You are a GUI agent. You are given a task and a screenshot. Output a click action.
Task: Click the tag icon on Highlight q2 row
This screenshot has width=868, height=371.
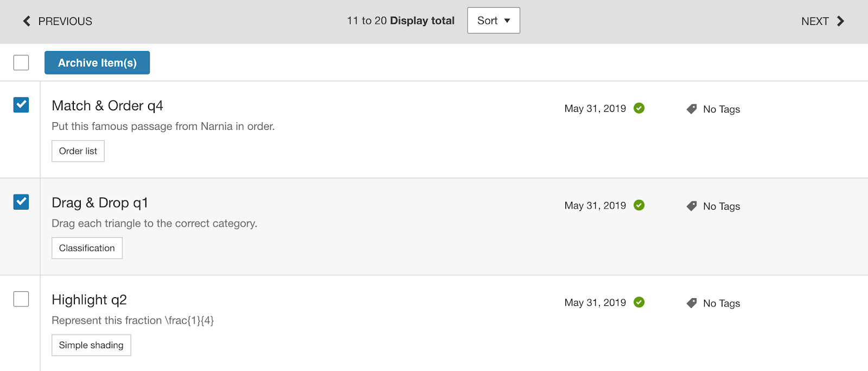tap(692, 303)
